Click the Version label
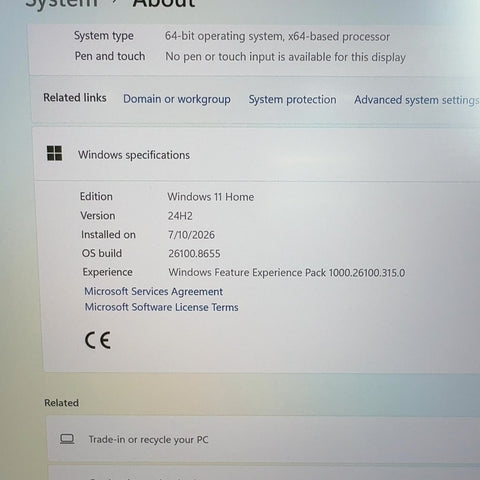The height and width of the screenshot is (480, 480). pyautogui.click(x=98, y=216)
